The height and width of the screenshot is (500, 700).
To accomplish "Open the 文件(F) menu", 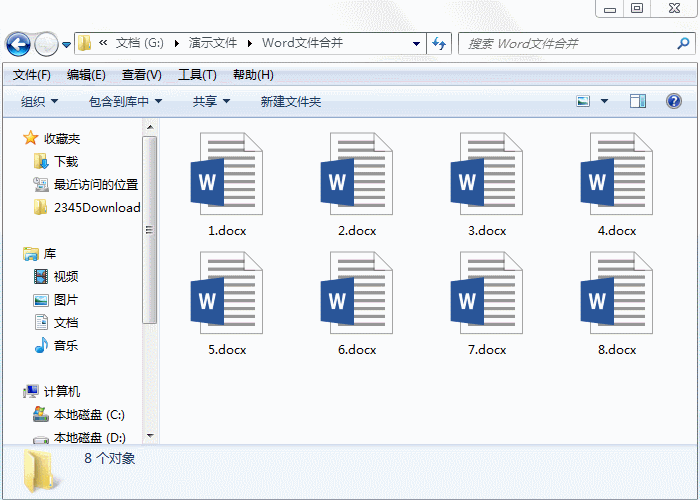I will coord(31,75).
